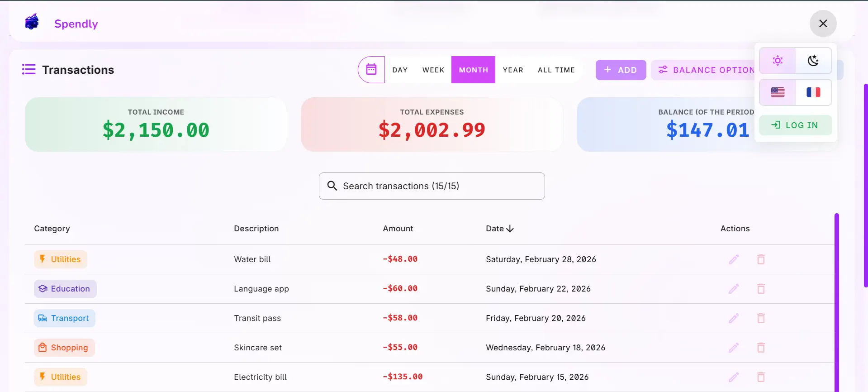The height and width of the screenshot is (392, 868).
Task: Click the Total Expenses $2,002.99 card
Action: [x=432, y=124]
